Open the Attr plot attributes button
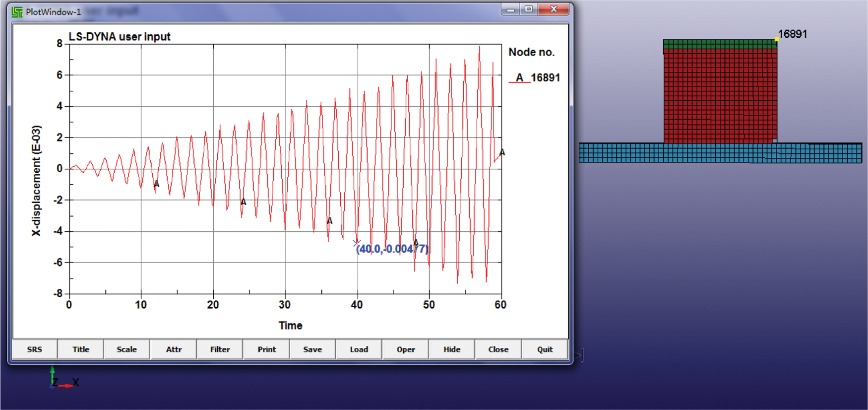Screen dimensions: 868x410 point(174,349)
